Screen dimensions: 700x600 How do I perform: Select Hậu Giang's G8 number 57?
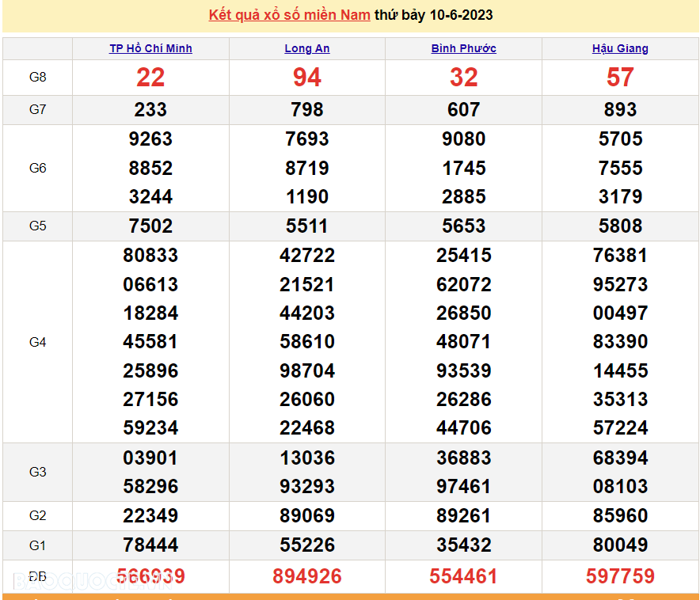620,78
